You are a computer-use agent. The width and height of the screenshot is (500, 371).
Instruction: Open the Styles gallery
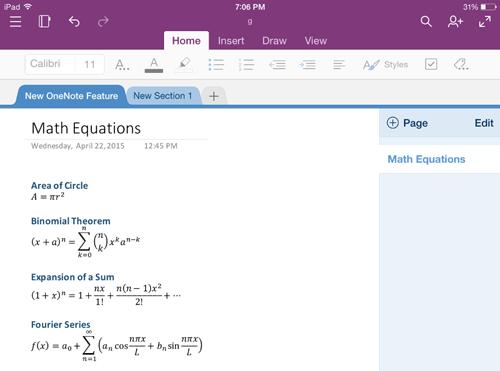click(x=386, y=65)
